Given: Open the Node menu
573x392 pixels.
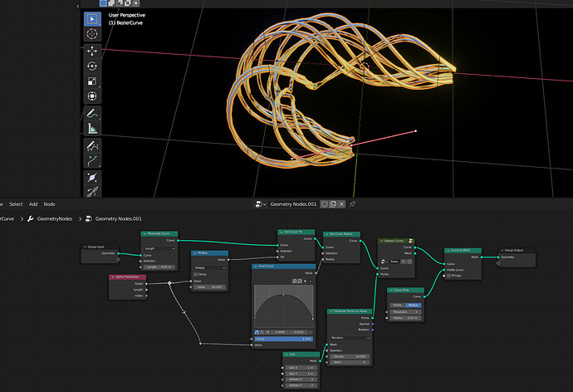Looking at the screenshot, I should pos(49,204).
